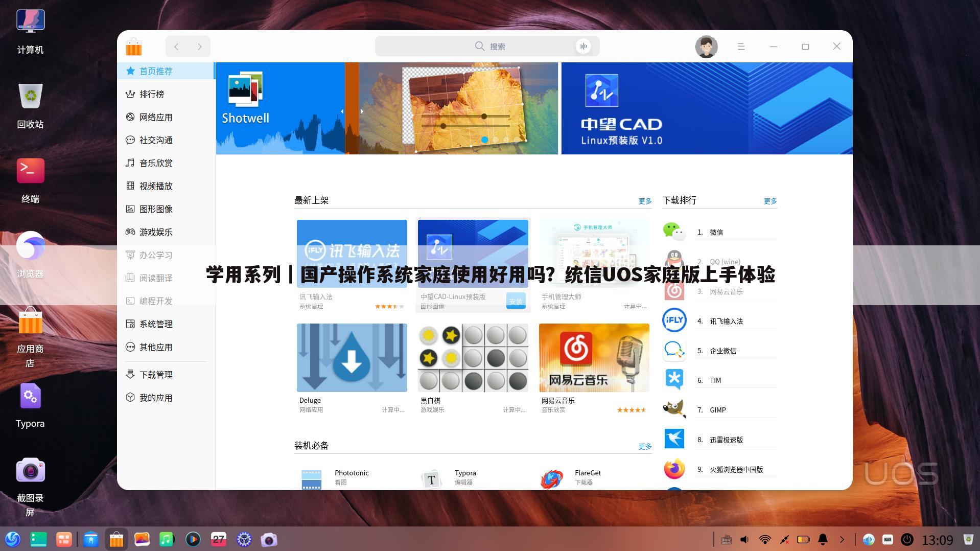Screen dimensions: 980x551
Task: Click the volume speaker tray icon
Action: tap(745, 539)
